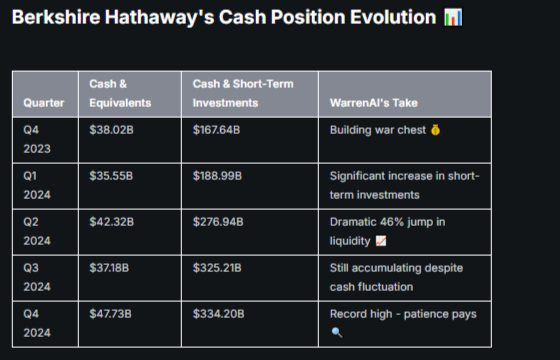The width and height of the screenshot is (560, 360).
Task: Click the $276.94B investments value
Action: 218,222
